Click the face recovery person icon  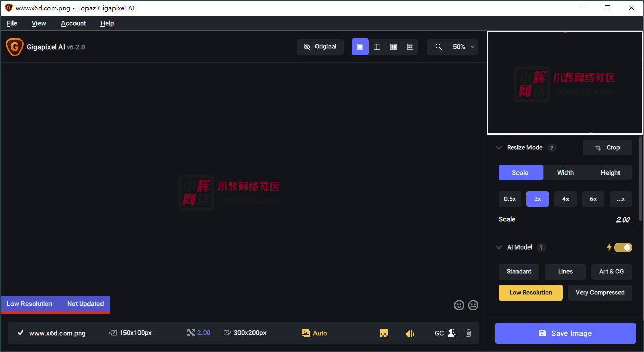452,333
